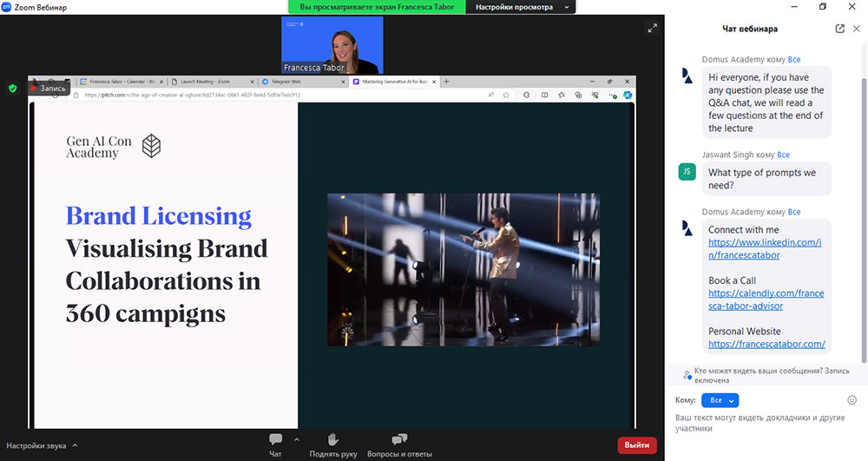The width and height of the screenshot is (868, 461).
Task: Click the message visibility info icon
Action: 687,375
